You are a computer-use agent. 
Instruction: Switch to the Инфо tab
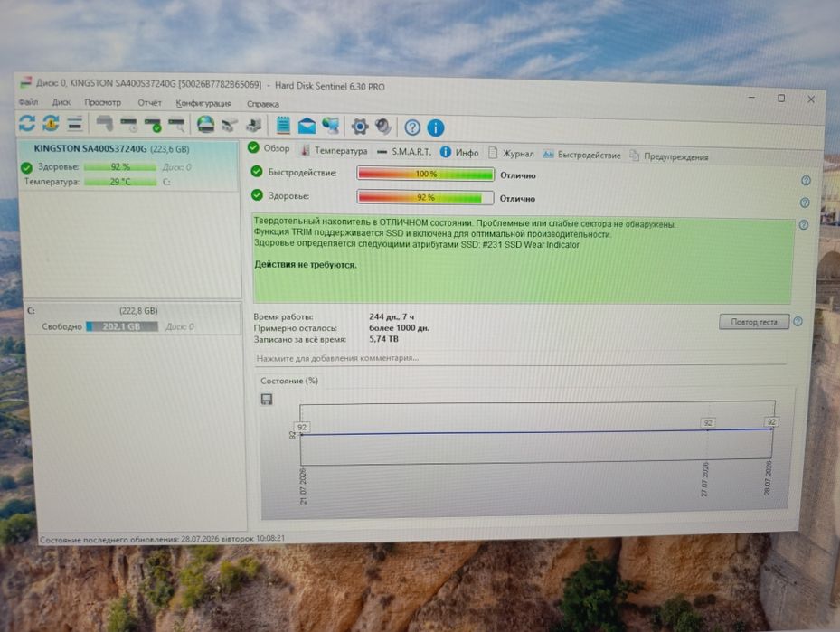point(459,153)
